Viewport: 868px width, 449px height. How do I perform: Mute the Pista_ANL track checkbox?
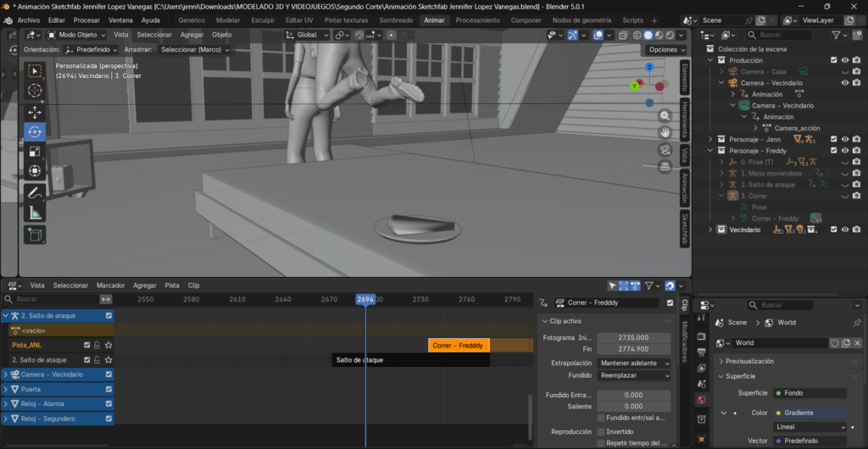click(87, 345)
